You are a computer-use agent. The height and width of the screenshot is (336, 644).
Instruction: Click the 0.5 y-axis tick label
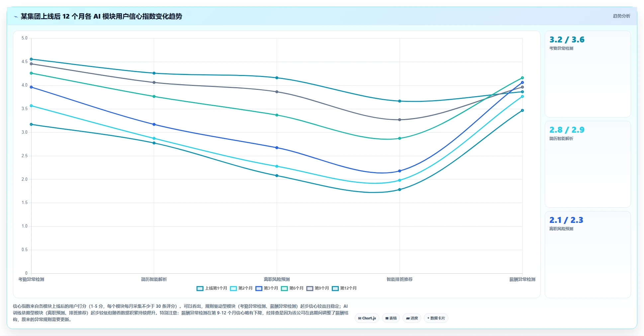point(25,250)
